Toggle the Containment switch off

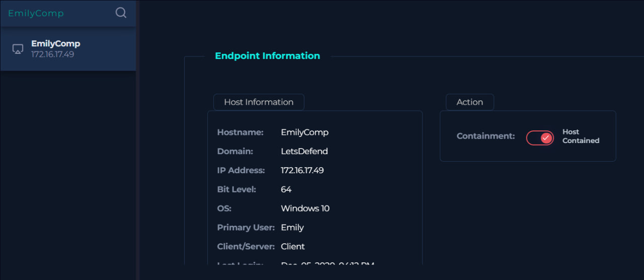click(x=540, y=137)
